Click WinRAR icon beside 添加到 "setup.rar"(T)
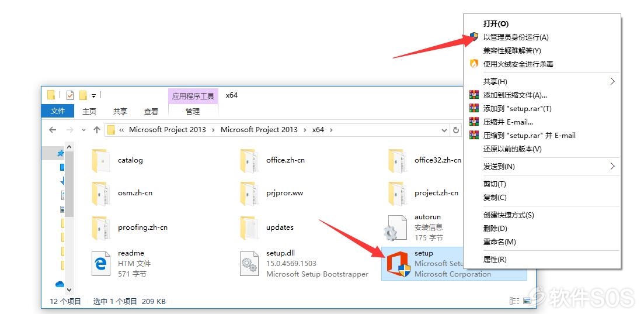 474,109
